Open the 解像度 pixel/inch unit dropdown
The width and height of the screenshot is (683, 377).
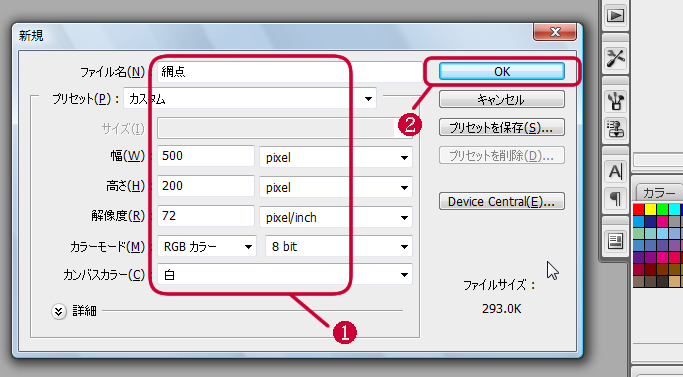336,217
